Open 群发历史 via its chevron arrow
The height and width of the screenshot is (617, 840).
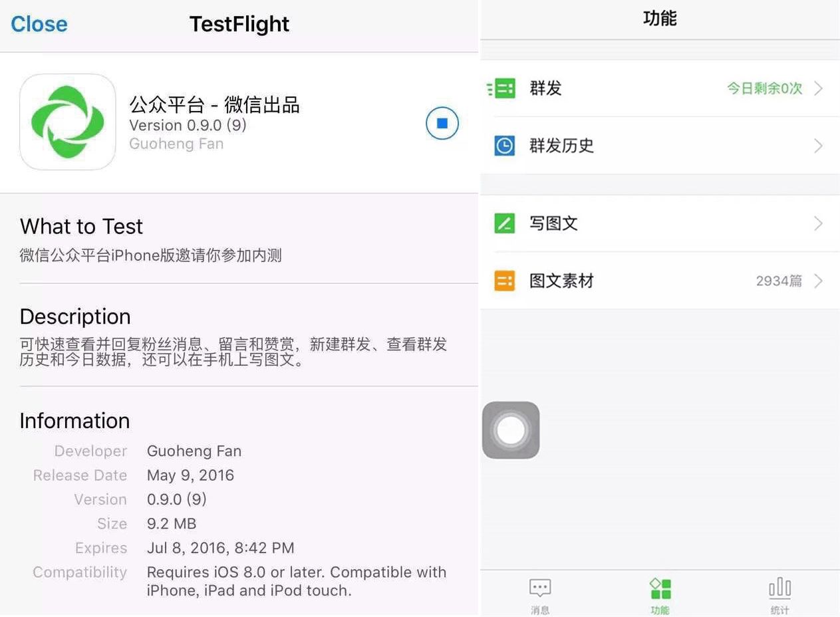tap(819, 146)
